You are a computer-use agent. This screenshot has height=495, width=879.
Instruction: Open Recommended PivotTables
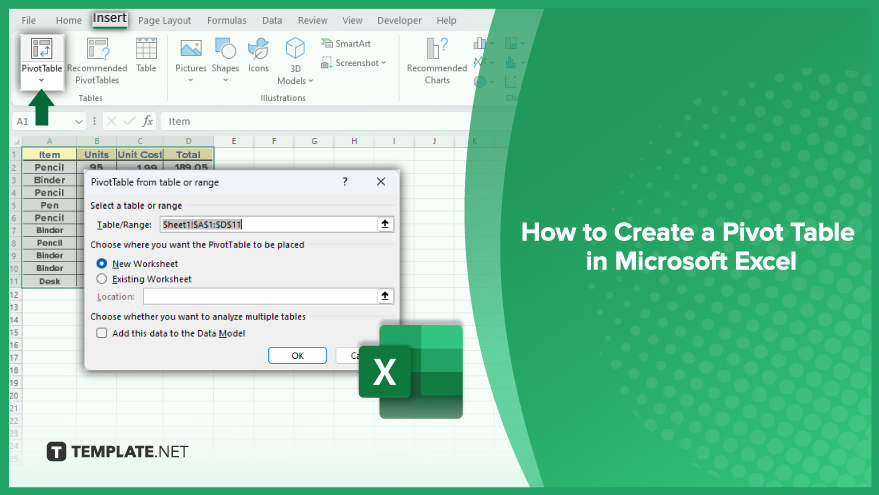coord(97,62)
